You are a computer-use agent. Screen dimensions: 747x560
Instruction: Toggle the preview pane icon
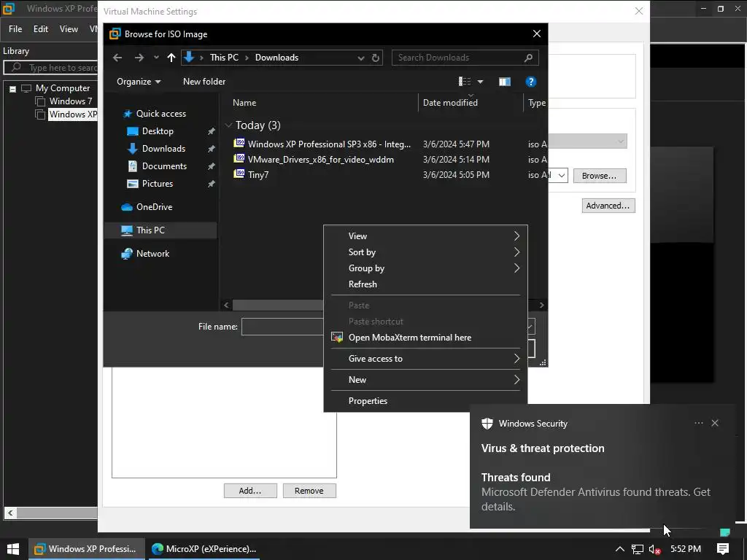[x=505, y=82]
